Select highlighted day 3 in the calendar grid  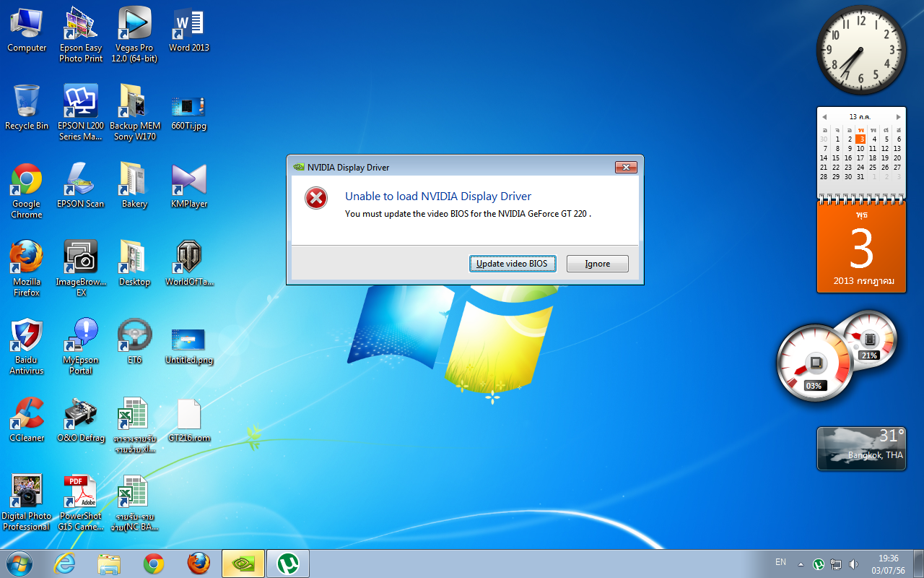point(860,139)
